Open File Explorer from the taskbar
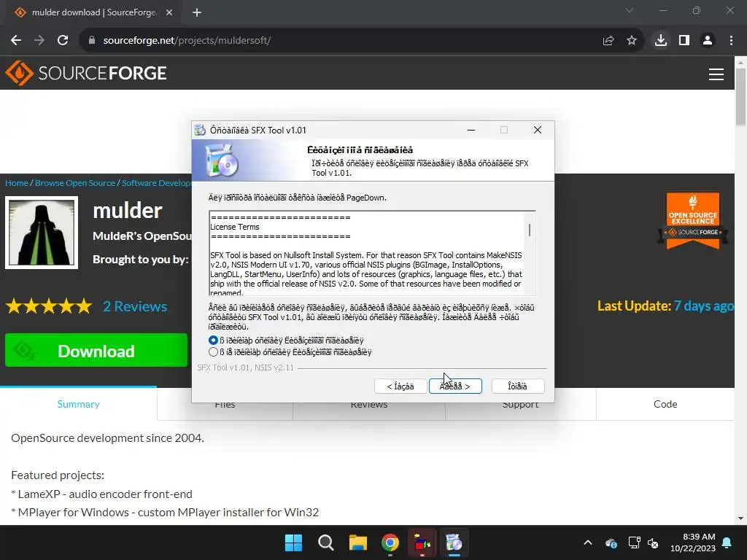747x560 pixels. pos(357,542)
